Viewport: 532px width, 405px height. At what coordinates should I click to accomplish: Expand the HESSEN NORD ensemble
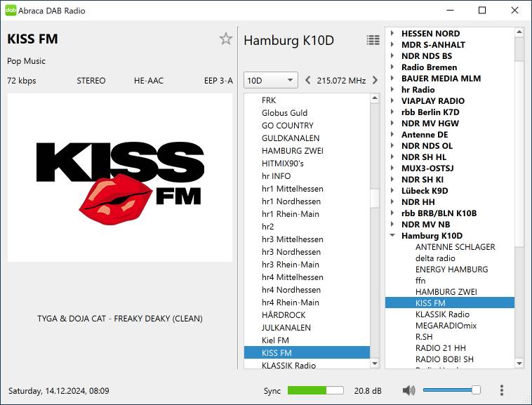392,34
